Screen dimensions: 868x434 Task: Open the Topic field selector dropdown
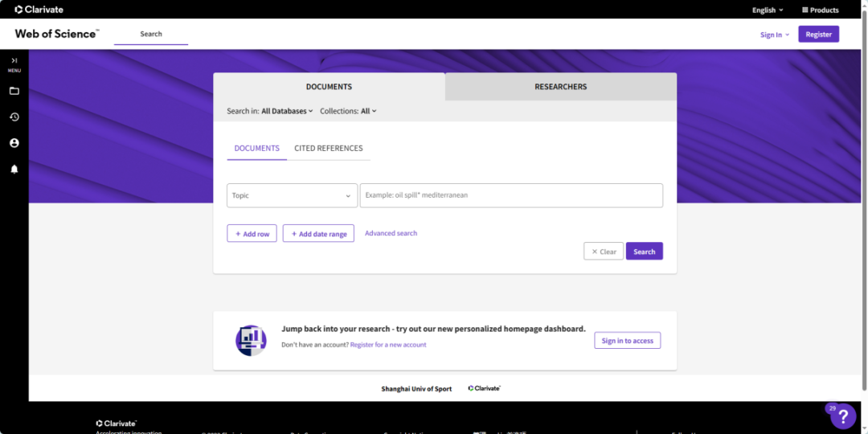tap(293, 195)
